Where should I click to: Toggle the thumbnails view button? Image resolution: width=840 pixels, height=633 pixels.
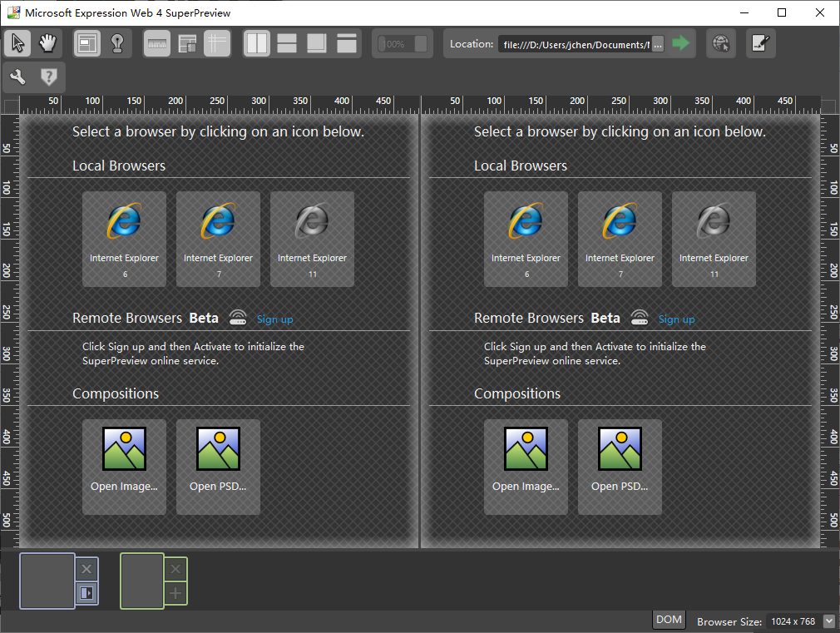click(x=187, y=43)
